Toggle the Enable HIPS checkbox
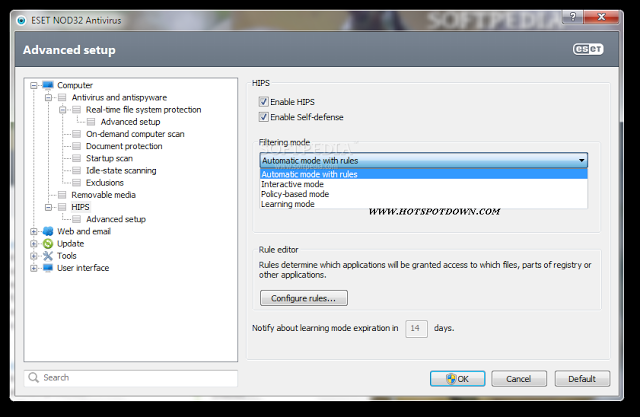The image size is (640, 417). (x=264, y=102)
